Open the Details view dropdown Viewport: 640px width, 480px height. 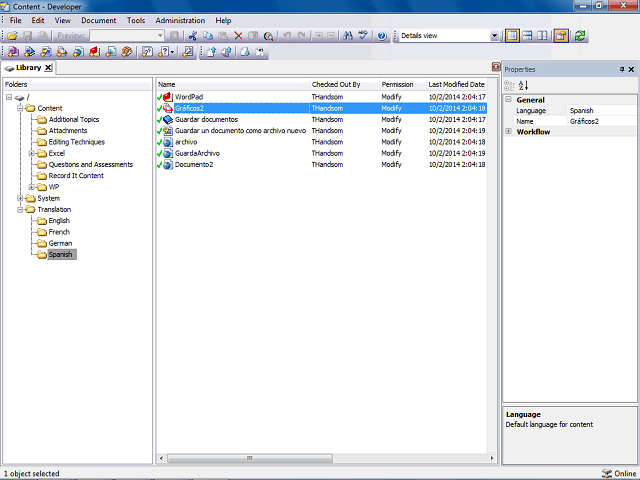click(494, 36)
